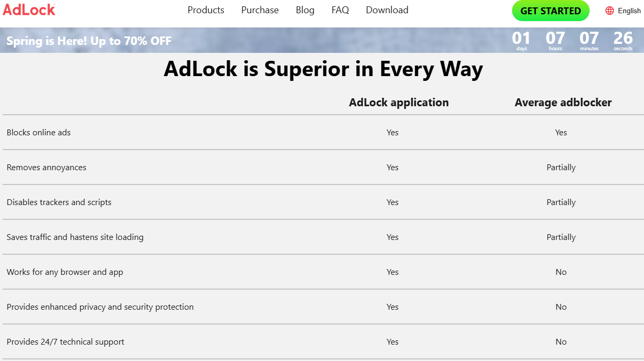
Task: Open the Products menu
Action: [206, 10]
